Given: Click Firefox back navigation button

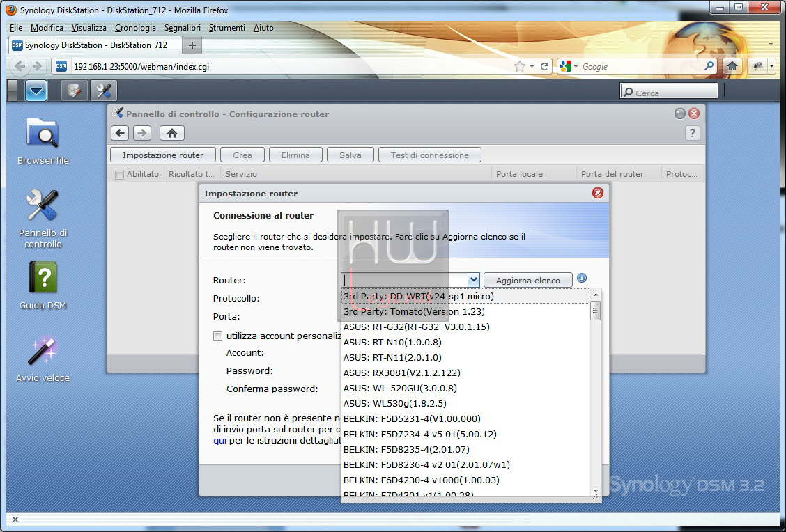Looking at the screenshot, I should pyautogui.click(x=20, y=66).
